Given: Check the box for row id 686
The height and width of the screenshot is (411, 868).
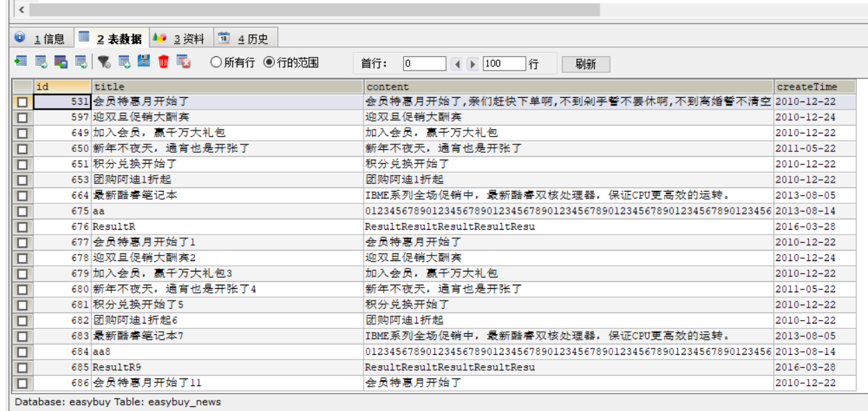Looking at the screenshot, I should pos(23,383).
